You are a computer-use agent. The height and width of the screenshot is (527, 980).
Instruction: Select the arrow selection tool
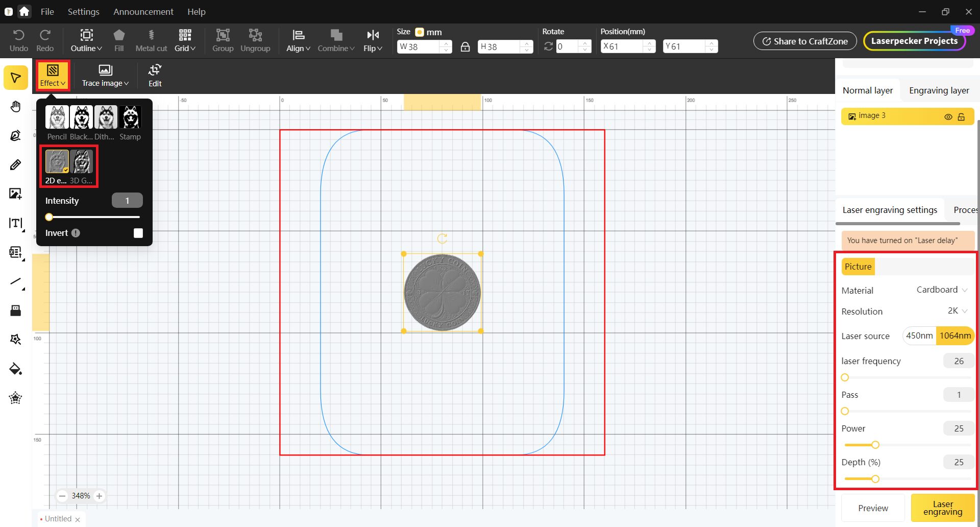(x=16, y=78)
